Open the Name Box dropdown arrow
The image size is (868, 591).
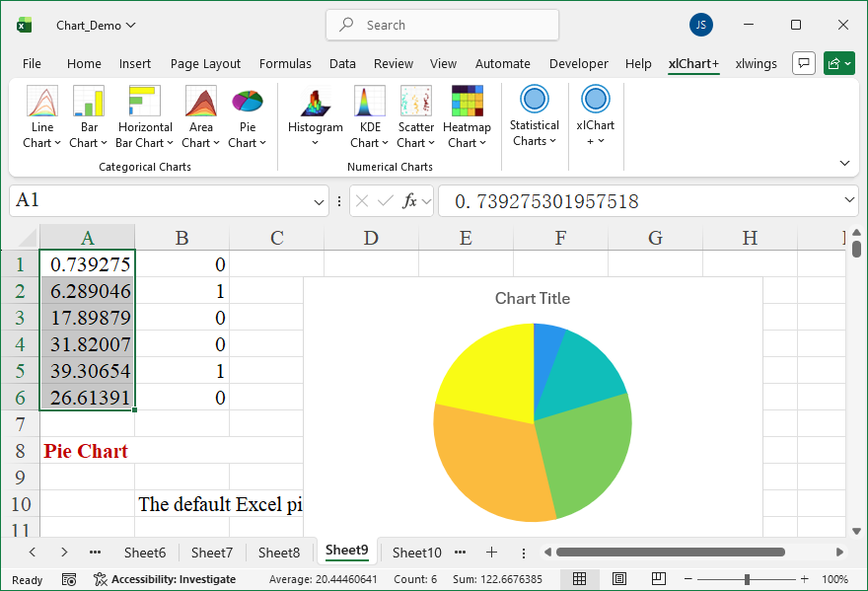pos(319,201)
